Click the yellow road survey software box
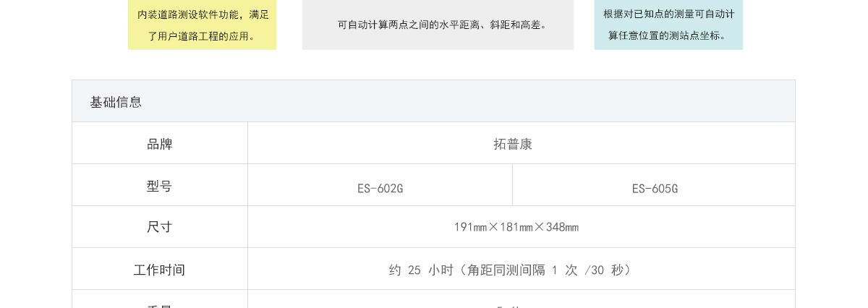The image size is (868, 308). pos(202,25)
